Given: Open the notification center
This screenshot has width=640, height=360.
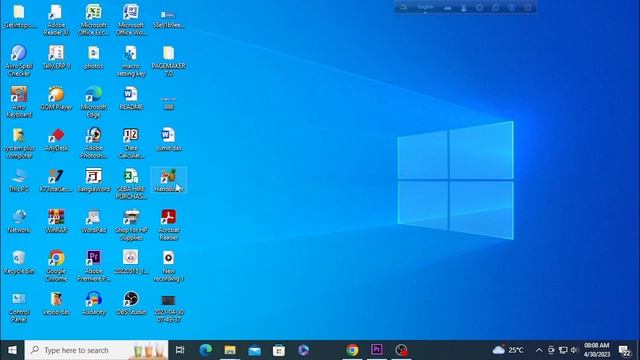Looking at the screenshot, I should (x=624, y=350).
